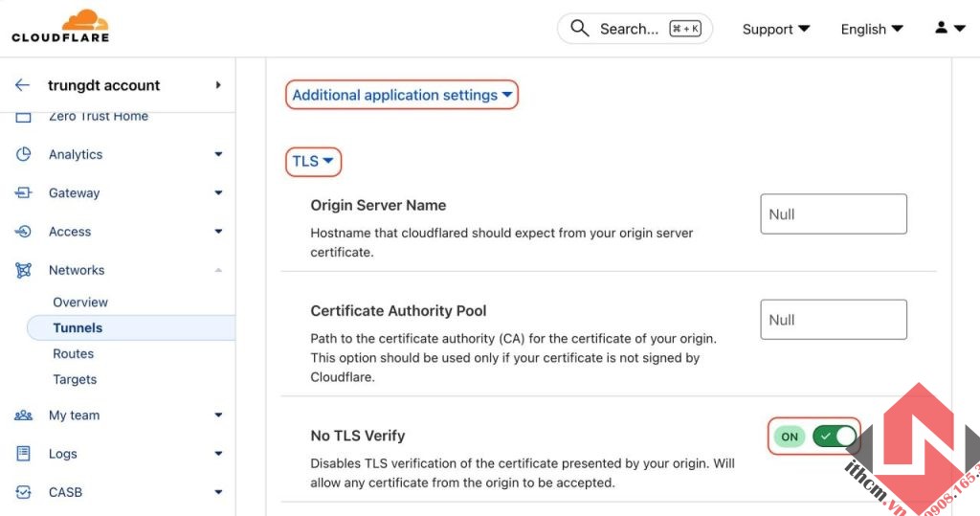Collapse Additional application settings section
The height and width of the screenshot is (516, 980).
(402, 95)
